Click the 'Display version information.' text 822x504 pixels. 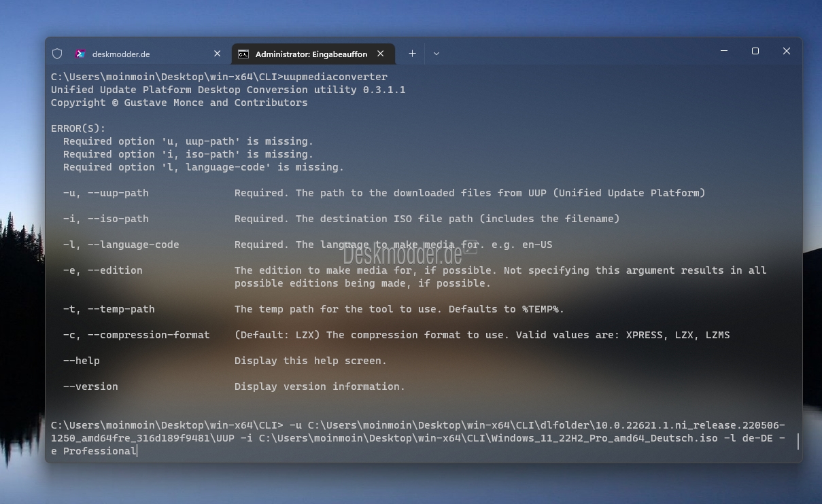tap(320, 386)
